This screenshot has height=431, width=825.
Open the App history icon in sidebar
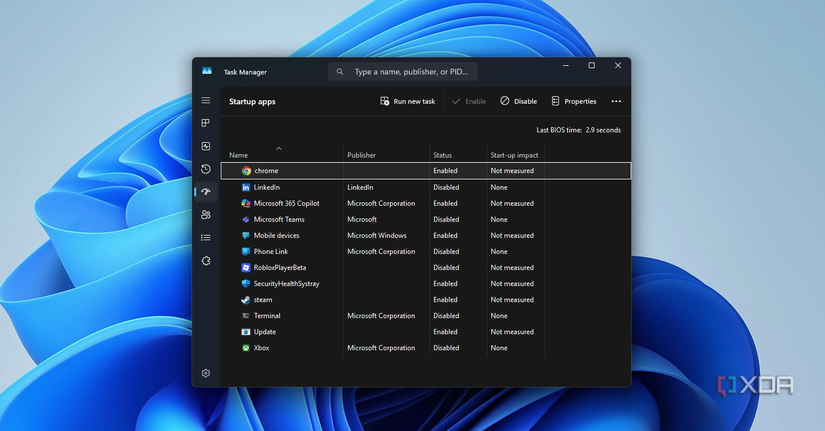click(x=206, y=169)
